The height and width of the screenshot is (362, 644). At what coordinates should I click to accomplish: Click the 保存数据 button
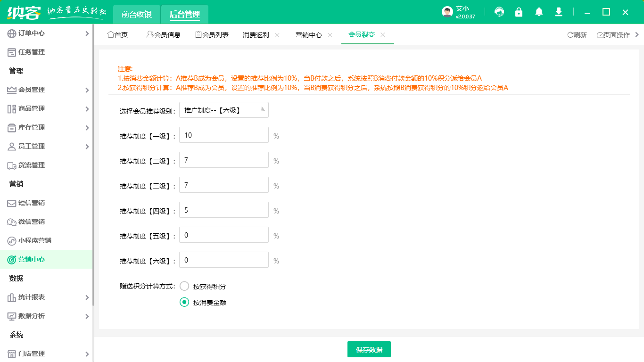(x=369, y=349)
